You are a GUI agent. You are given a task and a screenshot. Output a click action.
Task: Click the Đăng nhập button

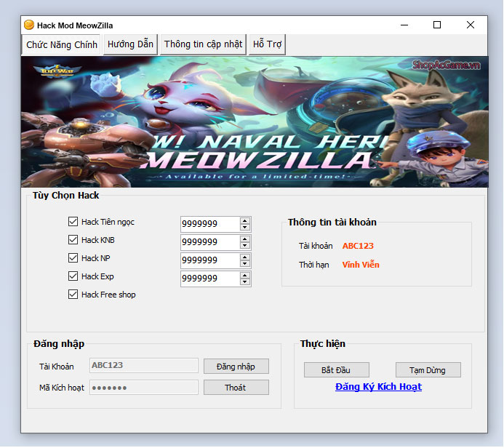[x=236, y=367]
